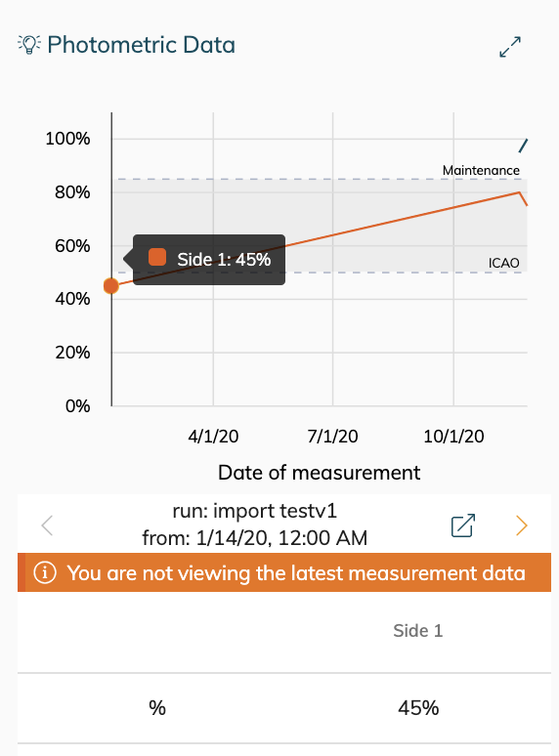Click the 'run: import testv1' label

tap(255, 511)
